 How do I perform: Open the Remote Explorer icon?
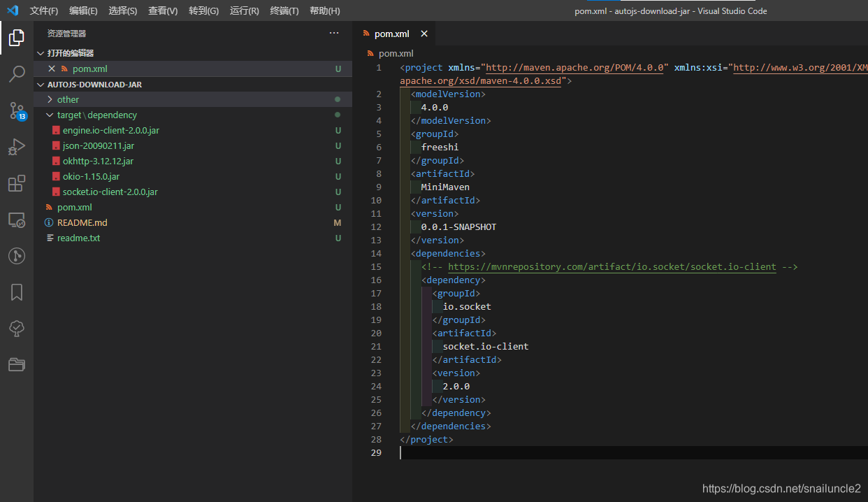point(17,220)
